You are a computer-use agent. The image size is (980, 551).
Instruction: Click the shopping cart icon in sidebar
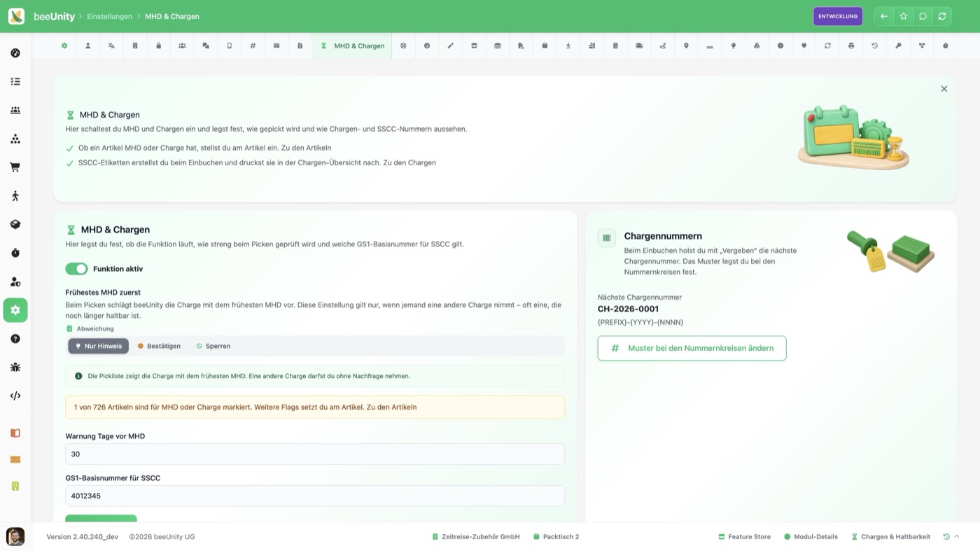click(x=15, y=167)
